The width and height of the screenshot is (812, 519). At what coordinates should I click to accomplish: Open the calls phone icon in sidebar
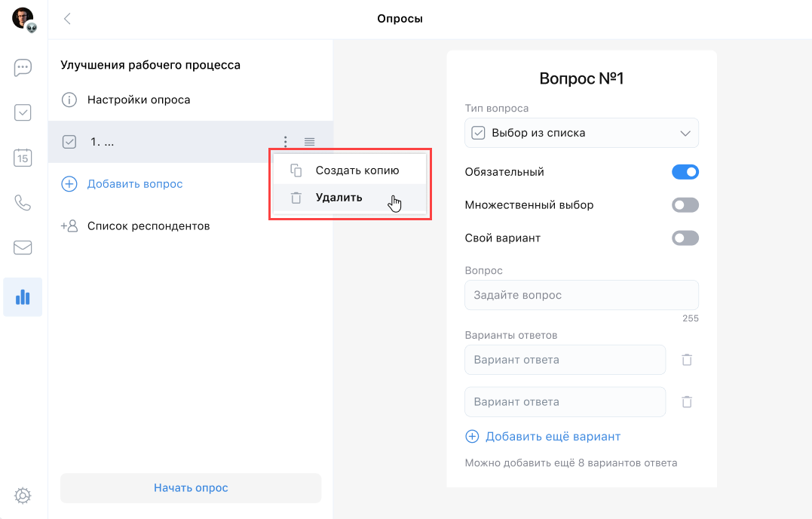[23, 203]
